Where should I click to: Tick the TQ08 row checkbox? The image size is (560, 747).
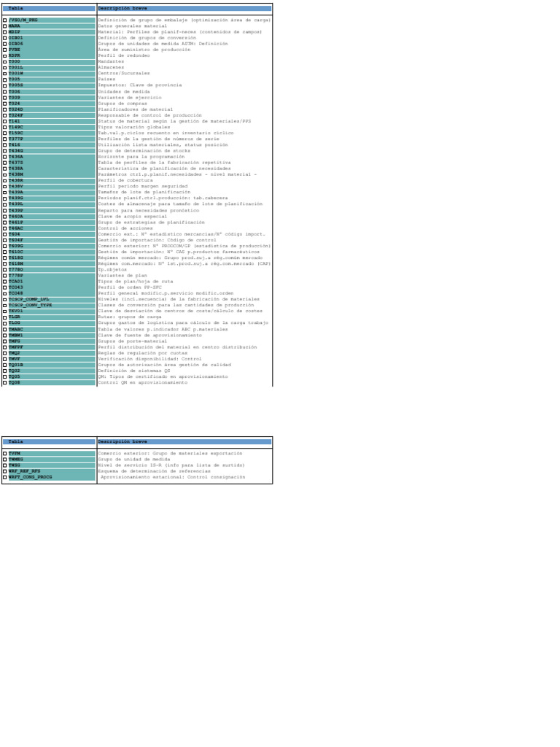(5, 382)
